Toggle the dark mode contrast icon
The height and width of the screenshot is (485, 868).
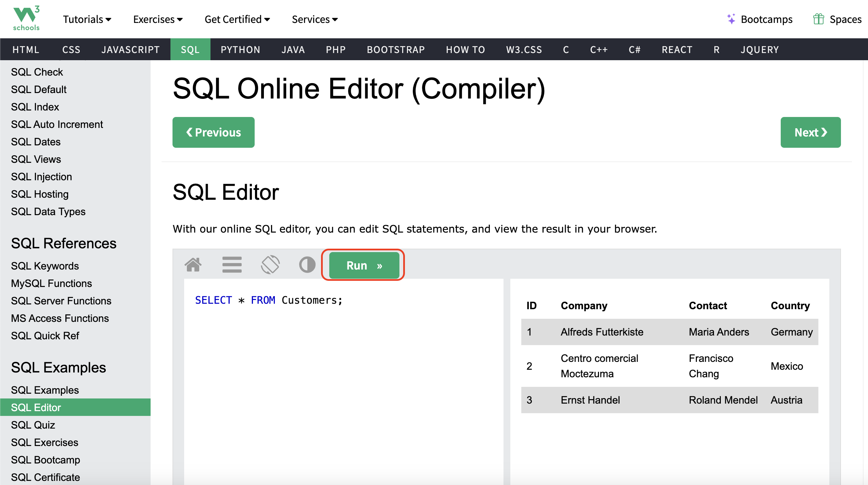point(307,264)
